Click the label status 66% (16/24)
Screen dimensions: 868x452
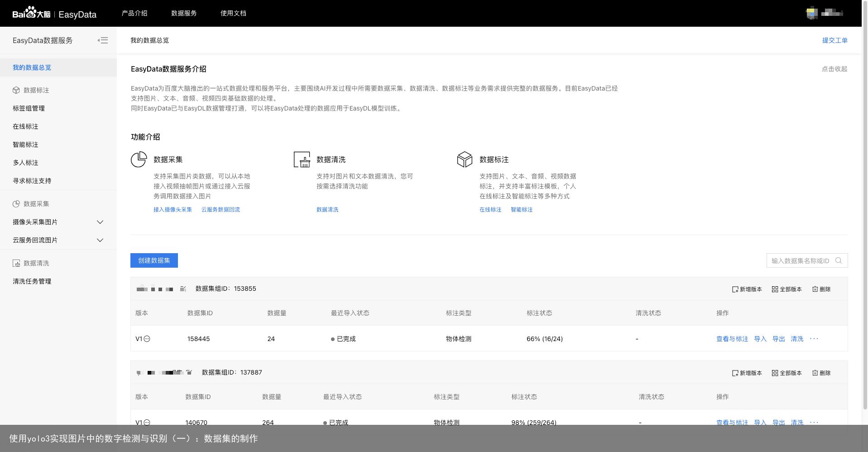tap(544, 339)
